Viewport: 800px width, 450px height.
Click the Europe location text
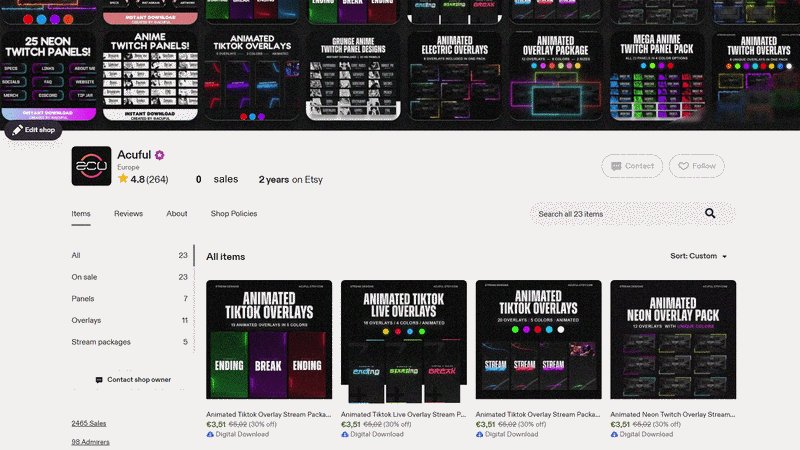click(x=128, y=167)
